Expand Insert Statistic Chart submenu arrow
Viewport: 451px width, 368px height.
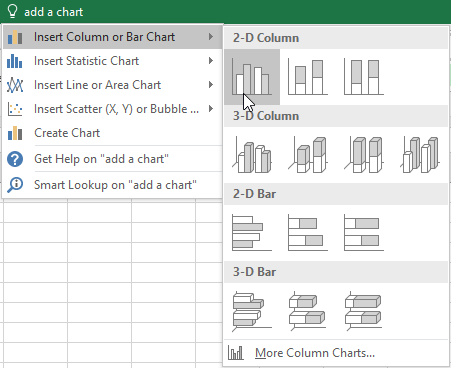211,61
